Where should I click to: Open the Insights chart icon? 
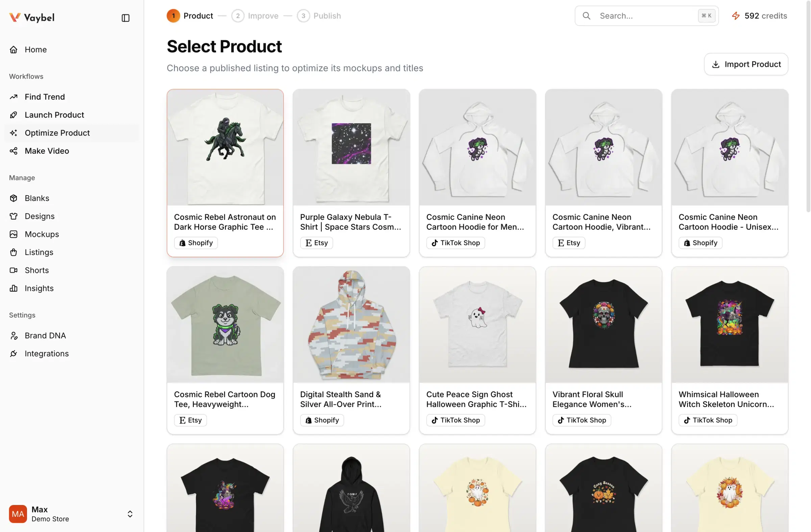[14, 288]
